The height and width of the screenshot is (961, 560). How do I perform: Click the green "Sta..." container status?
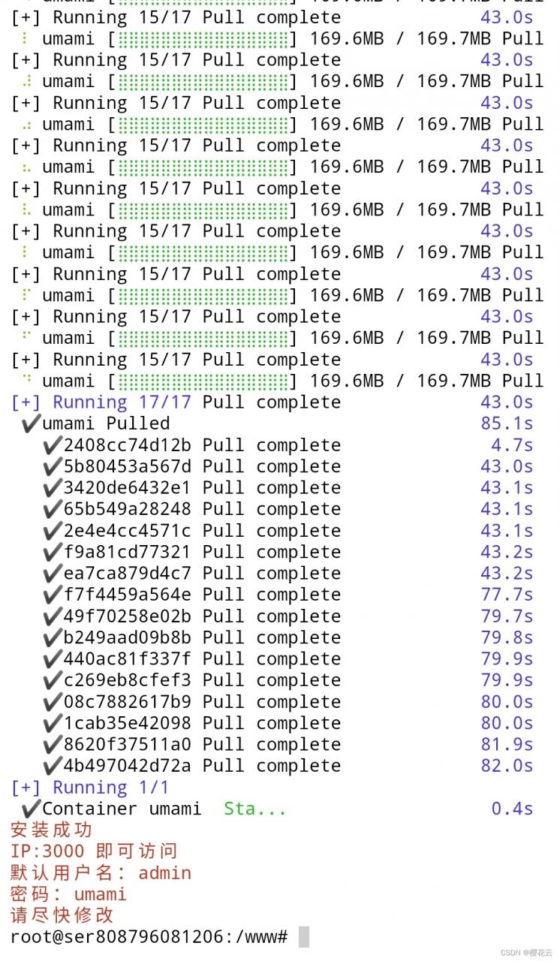pyautogui.click(x=254, y=809)
